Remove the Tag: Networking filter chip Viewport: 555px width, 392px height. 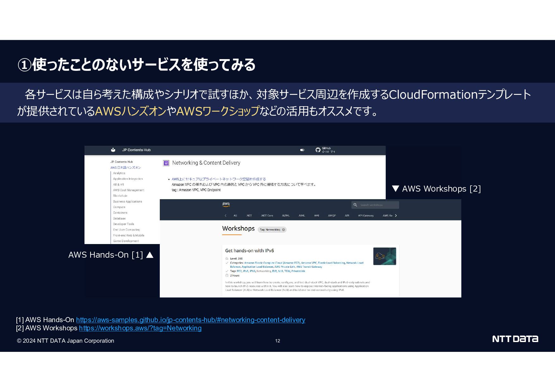pos(284,230)
